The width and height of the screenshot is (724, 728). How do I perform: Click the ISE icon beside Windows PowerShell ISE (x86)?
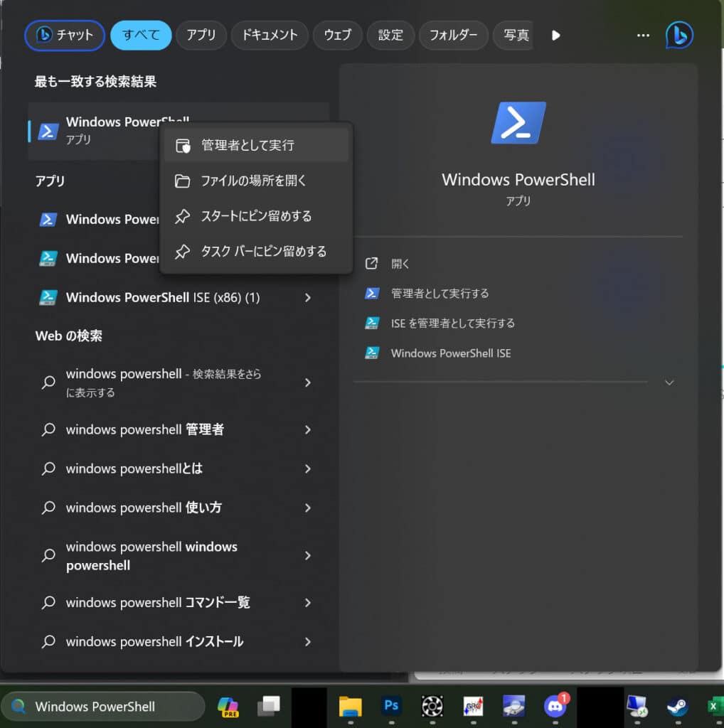pos(48,297)
